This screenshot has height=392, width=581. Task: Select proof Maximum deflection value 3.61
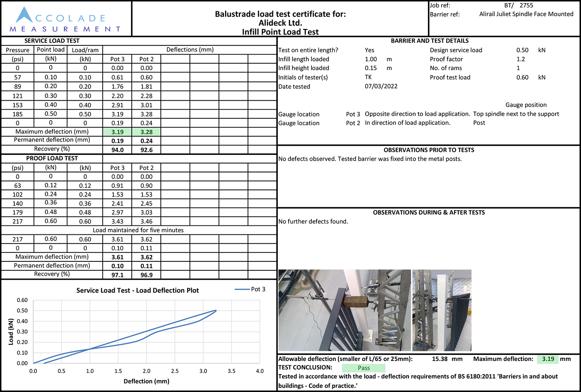point(117,257)
